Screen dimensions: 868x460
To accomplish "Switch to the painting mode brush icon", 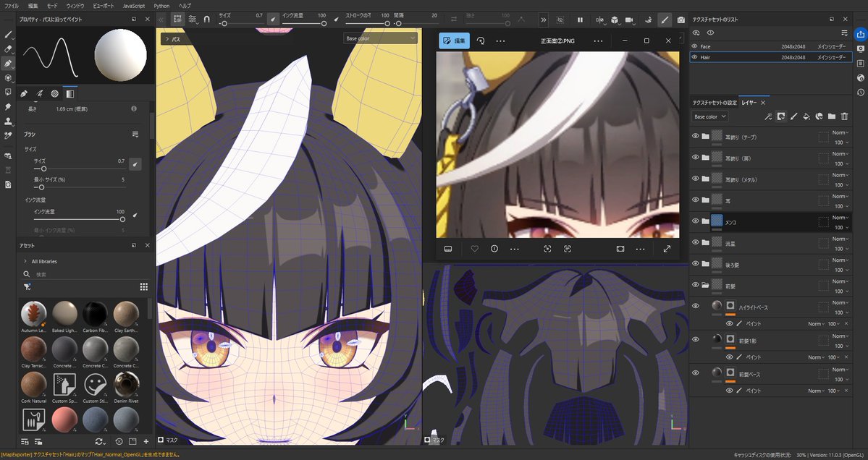I will [665, 20].
